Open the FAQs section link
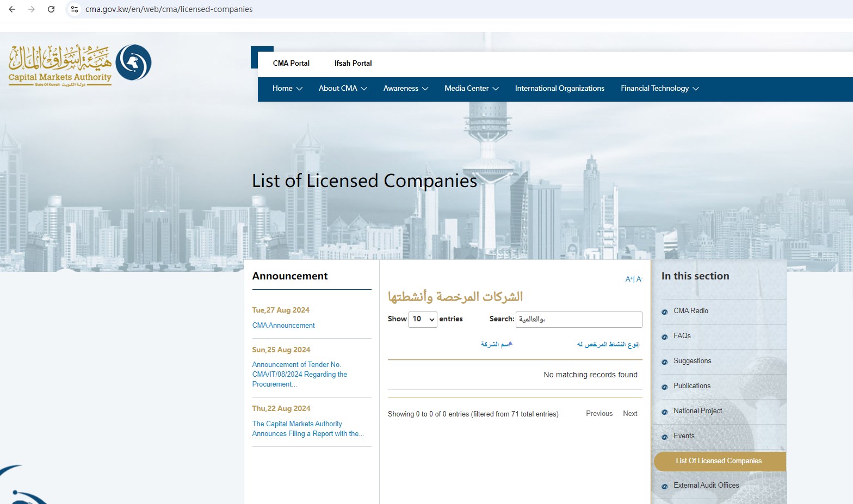 (682, 335)
